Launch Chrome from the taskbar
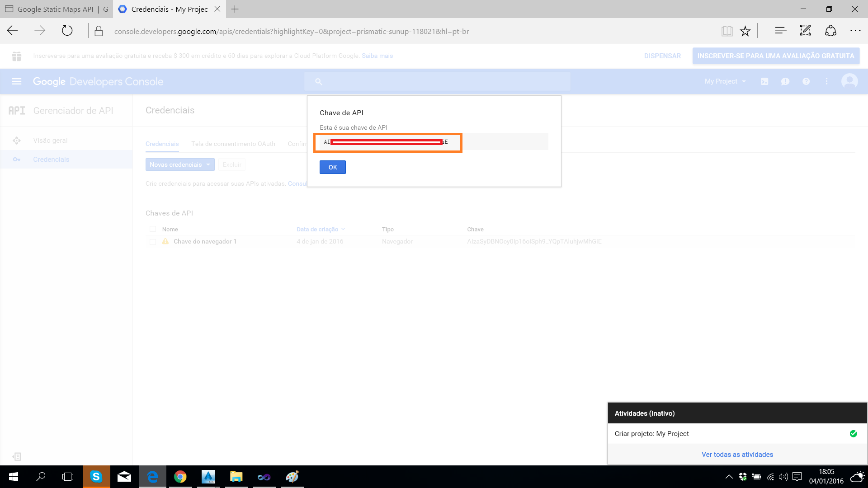Screen dimensions: 868x488 pyautogui.click(x=180, y=477)
